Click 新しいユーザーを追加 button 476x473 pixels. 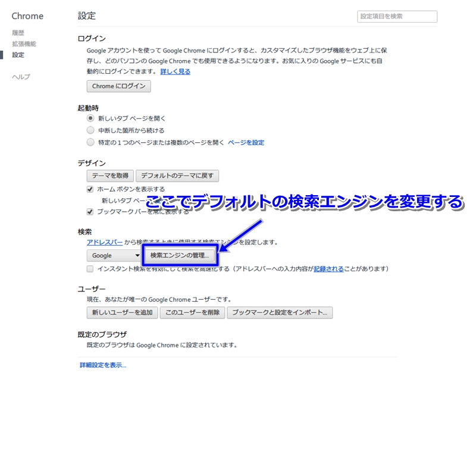(122, 313)
